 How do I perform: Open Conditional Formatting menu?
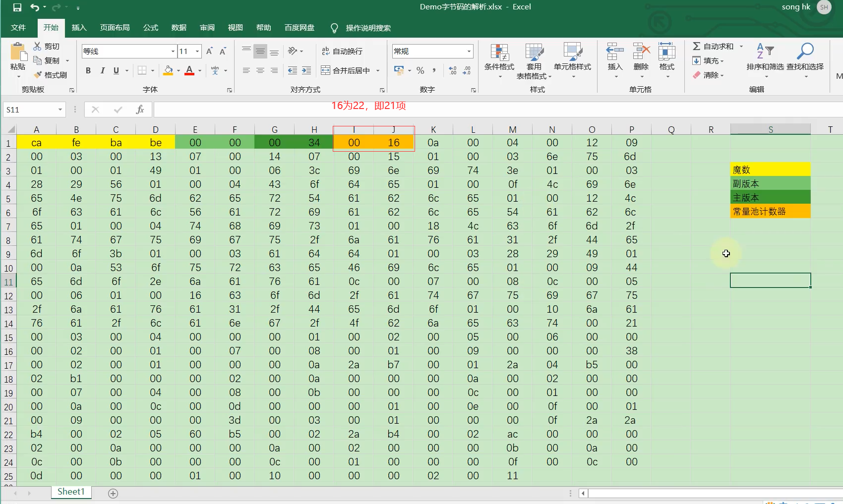[499, 60]
